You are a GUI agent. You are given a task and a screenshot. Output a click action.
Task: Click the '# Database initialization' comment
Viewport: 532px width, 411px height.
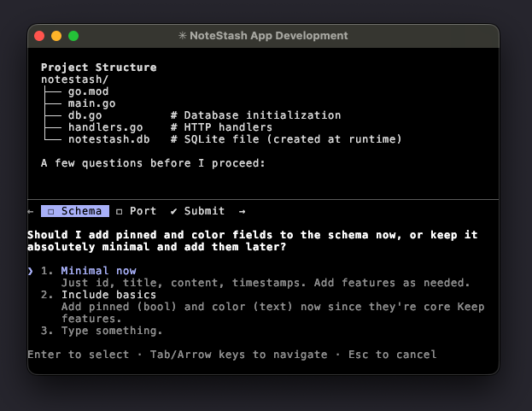(255, 115)
